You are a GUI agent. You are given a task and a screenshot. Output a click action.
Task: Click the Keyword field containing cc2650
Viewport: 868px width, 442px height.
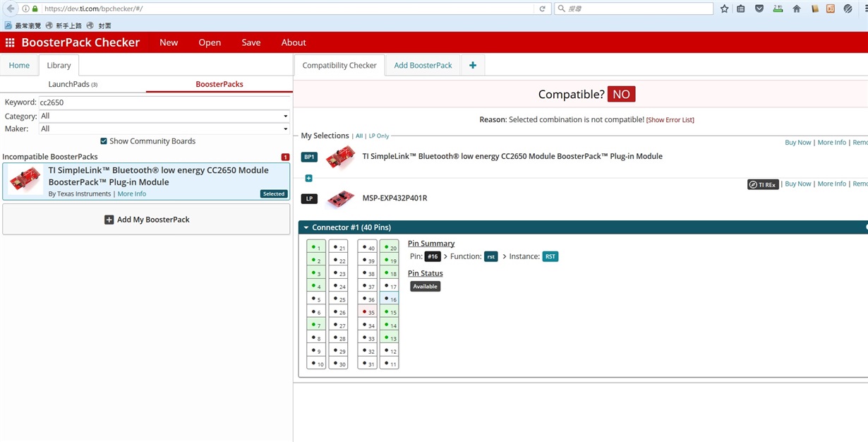pyautogui.click(x=164, y=102)
